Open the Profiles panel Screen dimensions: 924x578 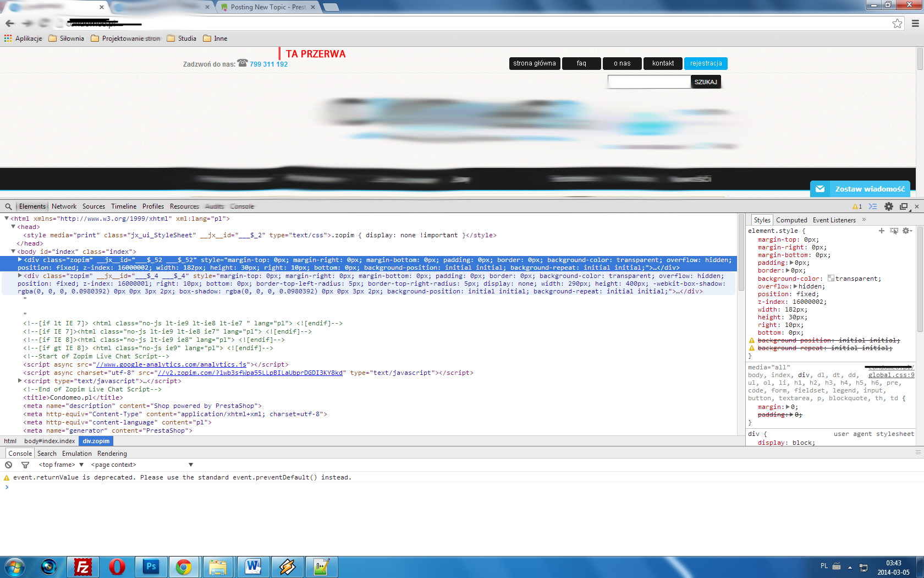(x=153, y=206)
